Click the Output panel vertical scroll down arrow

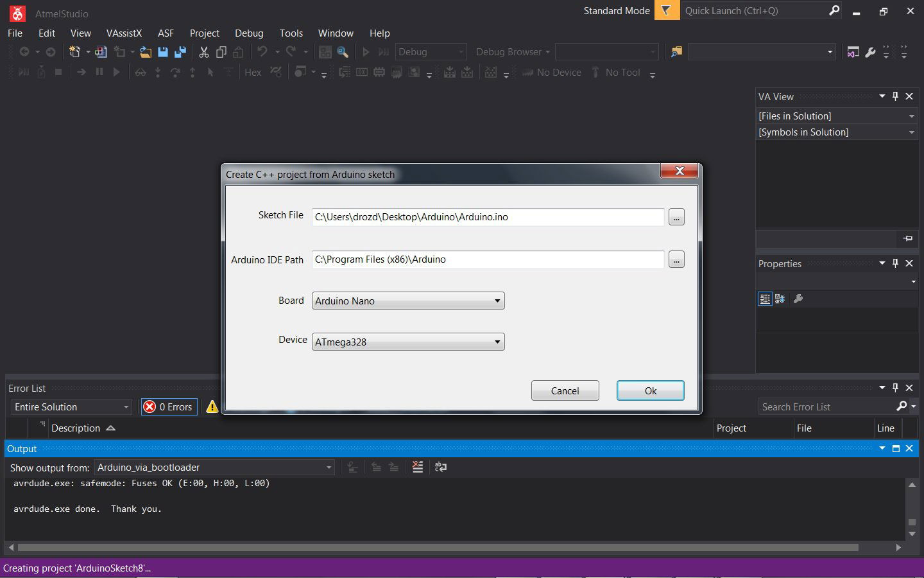click(x=912, y=534)
